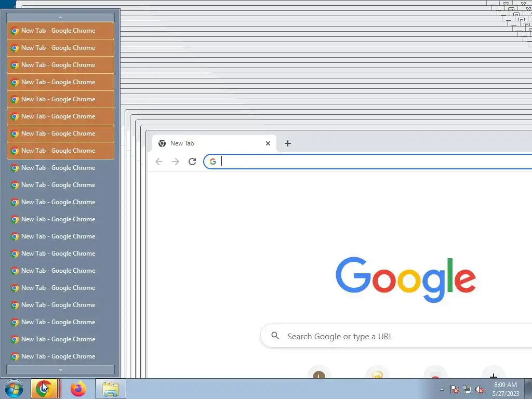Show hidden system tray icons
The width and height of the screenshot is (532, 399).
[442, 389]
